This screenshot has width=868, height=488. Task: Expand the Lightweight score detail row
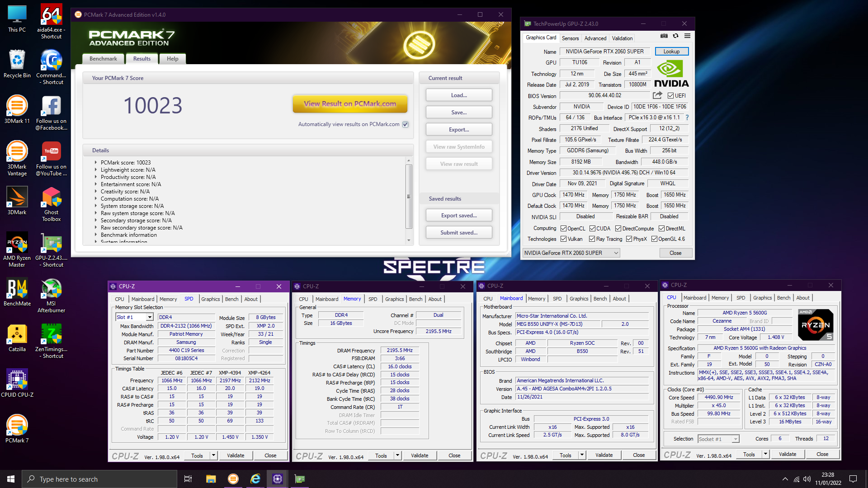click(96, 170)
